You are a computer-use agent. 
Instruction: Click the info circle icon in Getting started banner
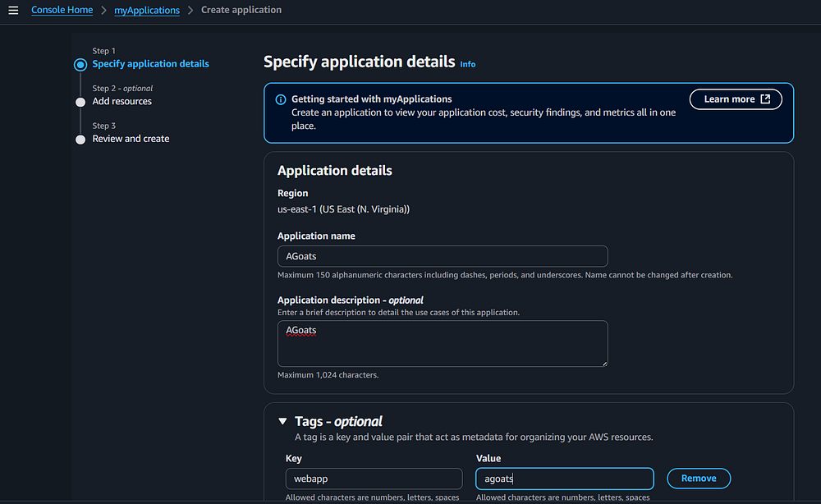(280, 99)
